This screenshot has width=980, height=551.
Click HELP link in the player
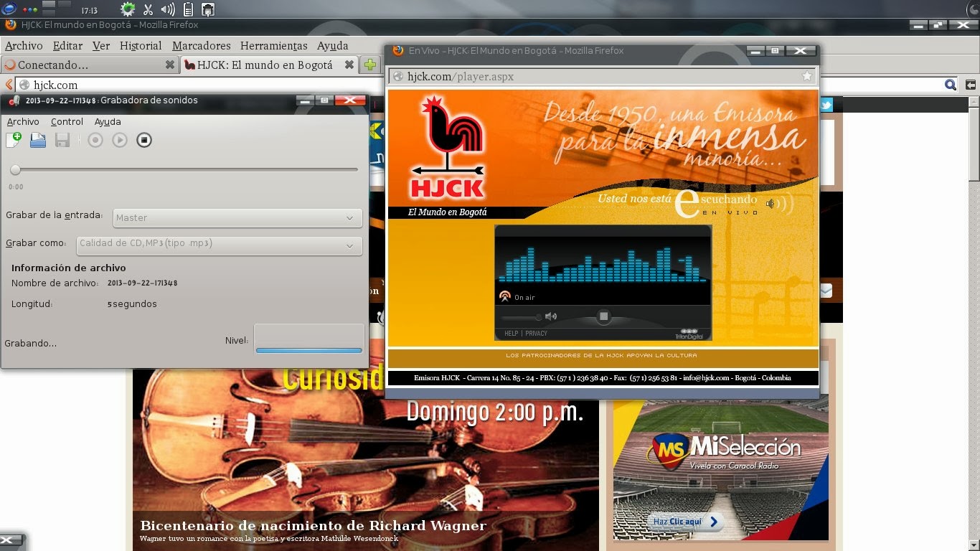pyautogui.click(x=511, y=334)
